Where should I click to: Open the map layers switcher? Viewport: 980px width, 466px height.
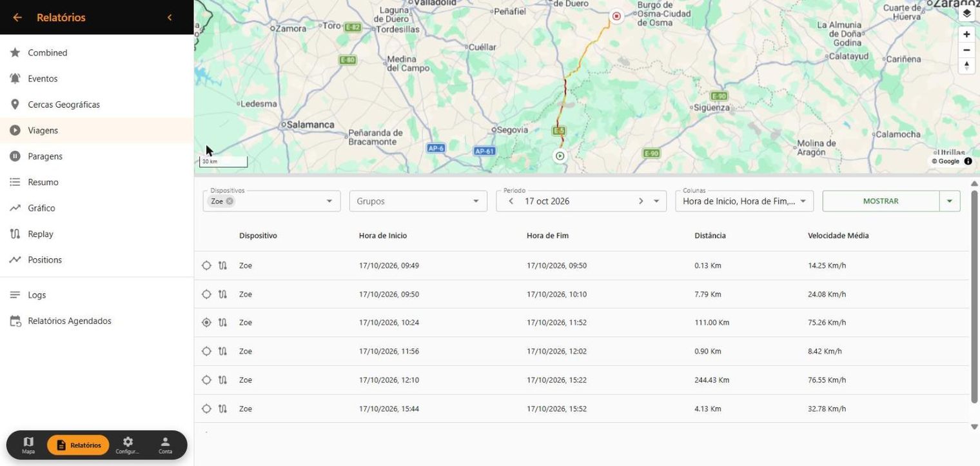(966, 14)
